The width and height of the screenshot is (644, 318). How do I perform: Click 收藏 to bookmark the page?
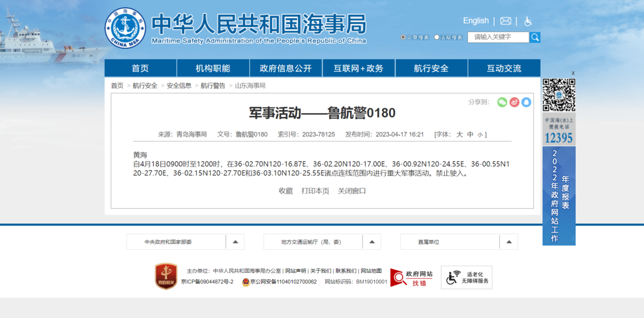coord(286,191)
